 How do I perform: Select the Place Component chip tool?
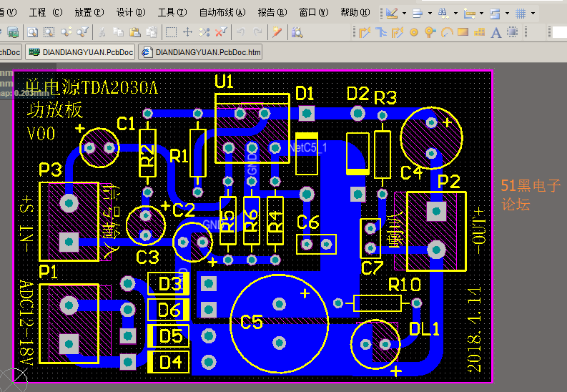(x=513, y=32)
